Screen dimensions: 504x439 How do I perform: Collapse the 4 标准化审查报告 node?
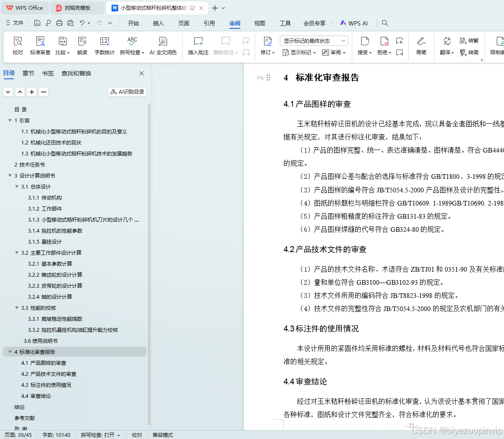pos(10,352)
